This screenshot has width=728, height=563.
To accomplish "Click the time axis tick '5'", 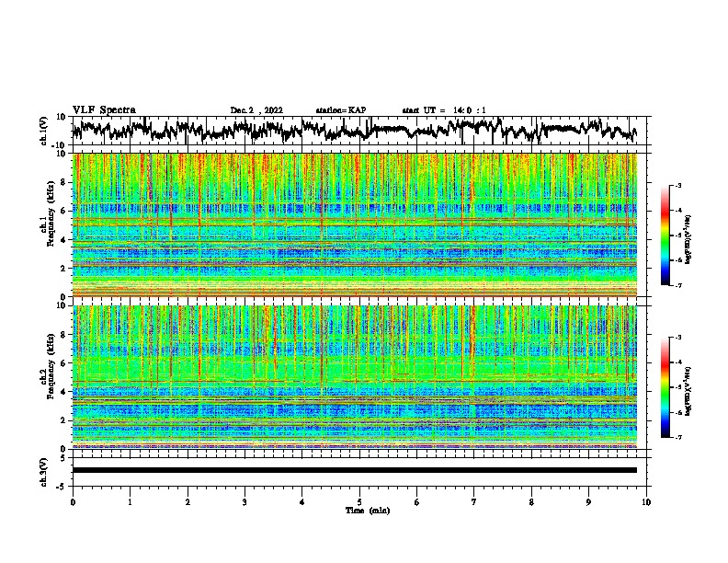I will tap(359, 502).
